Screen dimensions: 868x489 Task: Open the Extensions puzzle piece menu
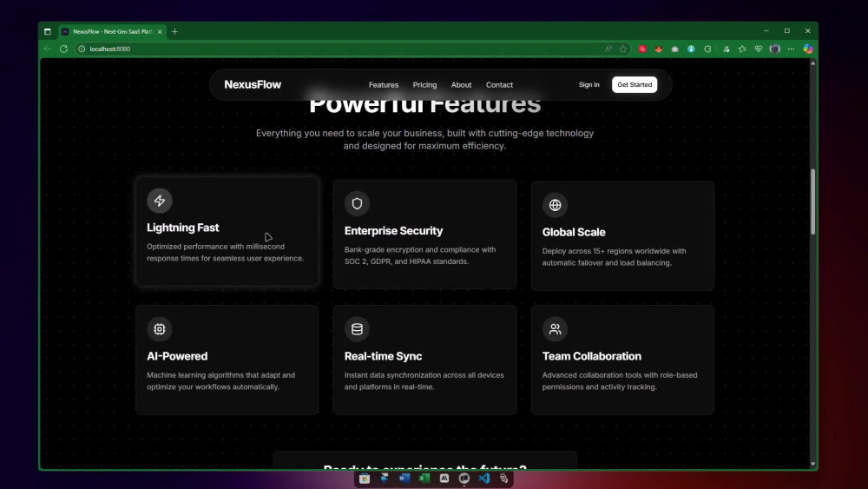tap(707, 49)
